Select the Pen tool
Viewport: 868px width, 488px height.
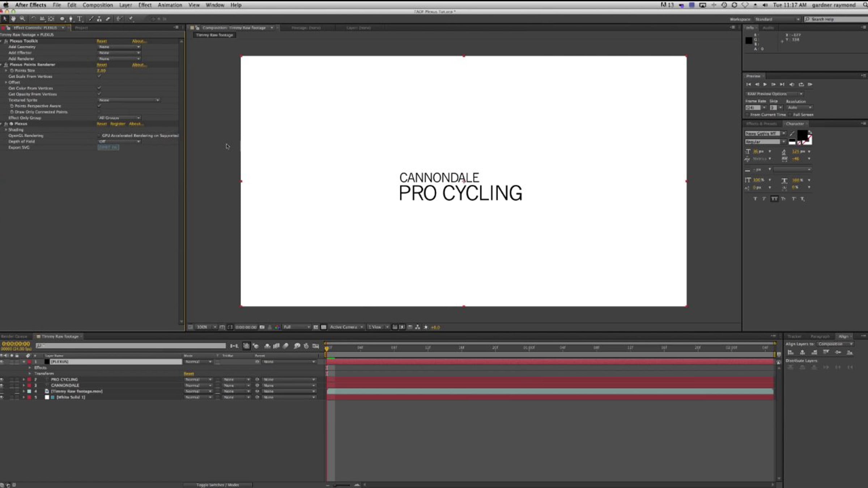coord(71,19)
